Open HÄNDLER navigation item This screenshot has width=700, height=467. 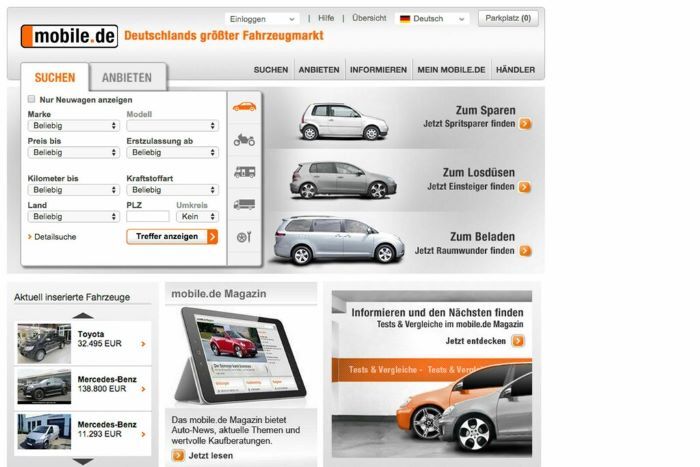[x=516, y=70]
